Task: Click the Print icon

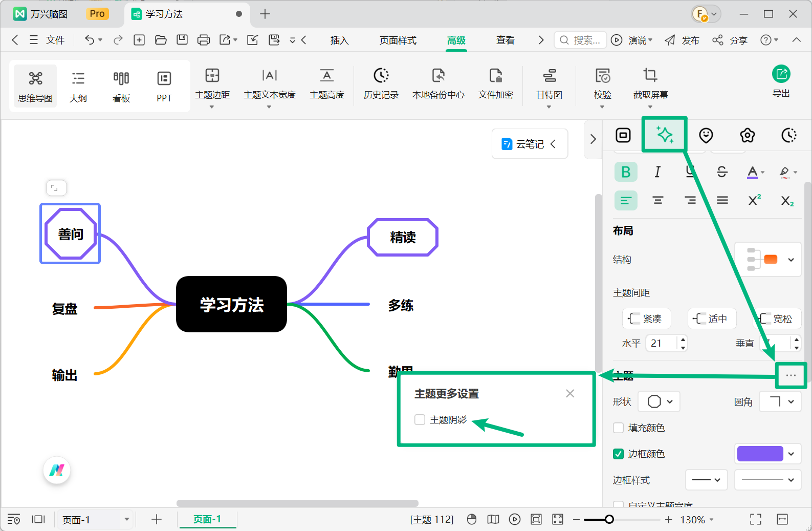Action: pyautogui.click(x=204, y=40)
